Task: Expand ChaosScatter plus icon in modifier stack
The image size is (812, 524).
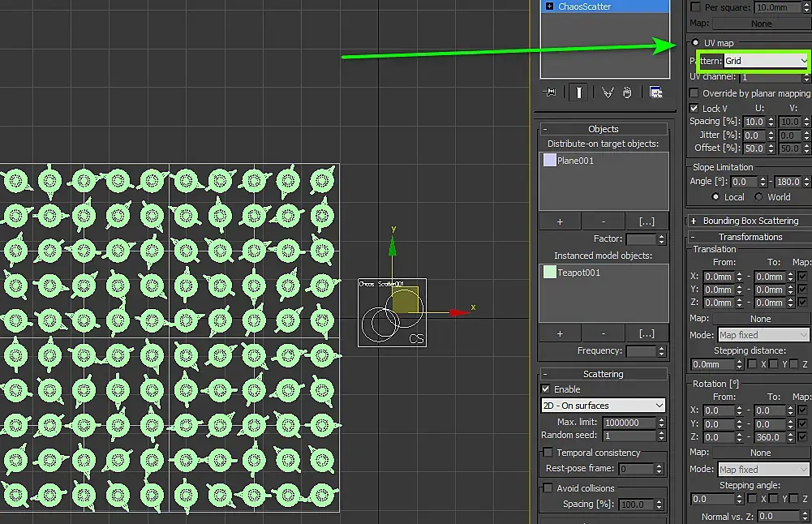Action: coord(549,6)
